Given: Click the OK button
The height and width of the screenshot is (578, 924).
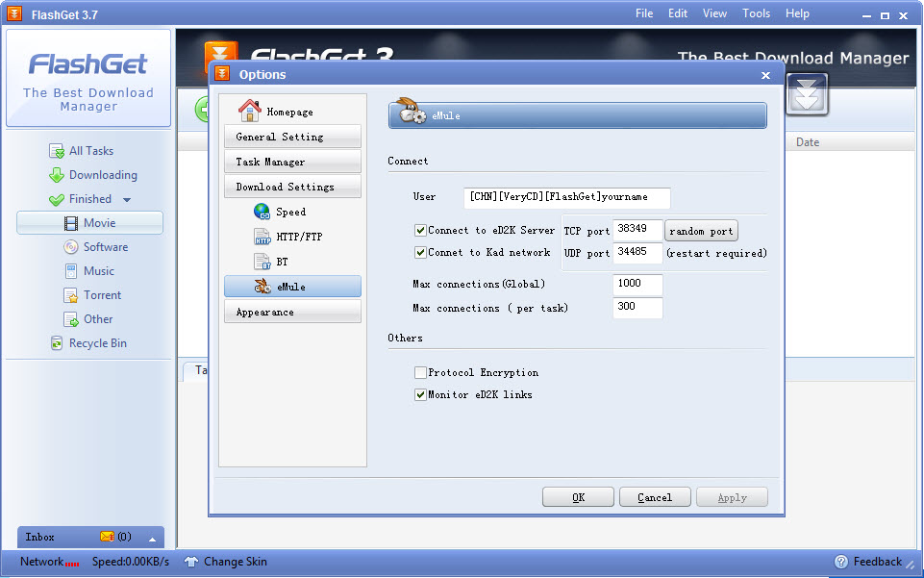Looking at the screenshot, I should point(578,497).
